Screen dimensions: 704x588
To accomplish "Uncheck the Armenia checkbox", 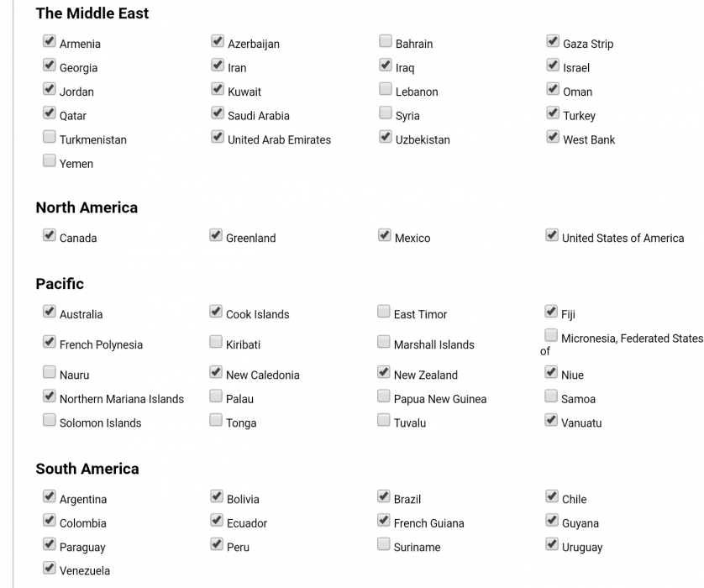I will tap(49, 41).
